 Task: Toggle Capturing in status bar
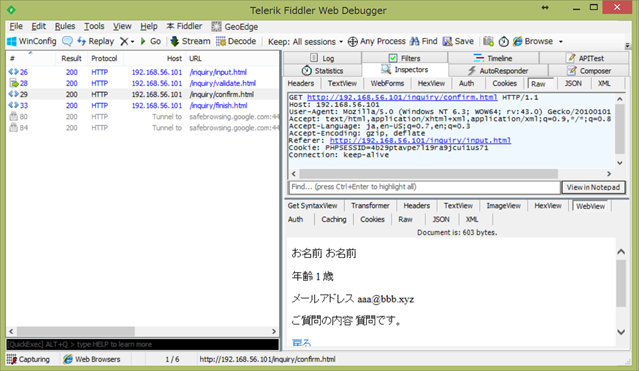point(28,359)
